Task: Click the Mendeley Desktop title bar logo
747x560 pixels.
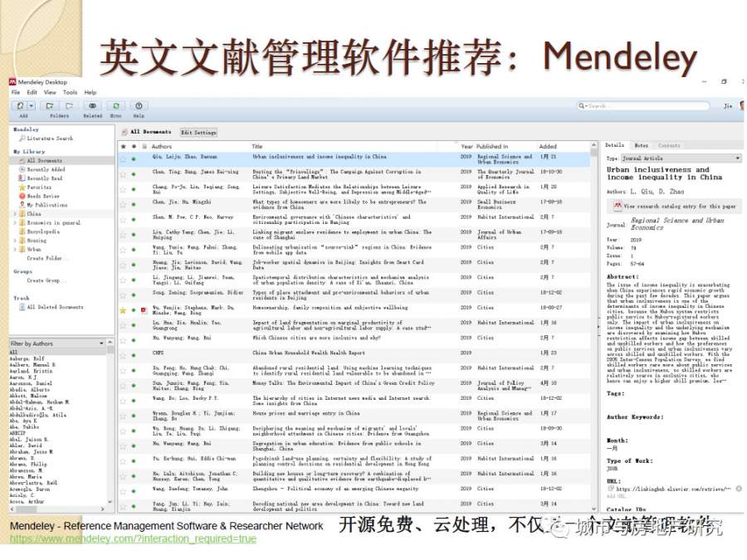Action: point(12,82)
